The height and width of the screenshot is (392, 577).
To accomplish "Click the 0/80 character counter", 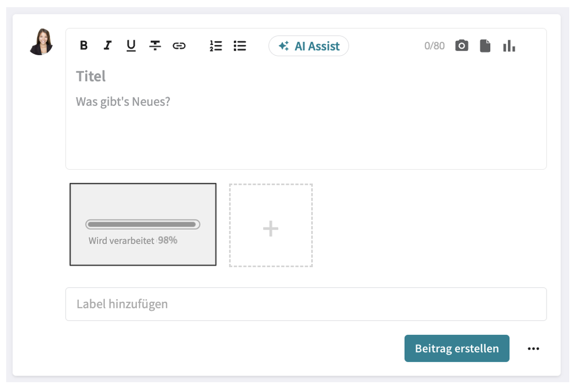I will point(434,45).
